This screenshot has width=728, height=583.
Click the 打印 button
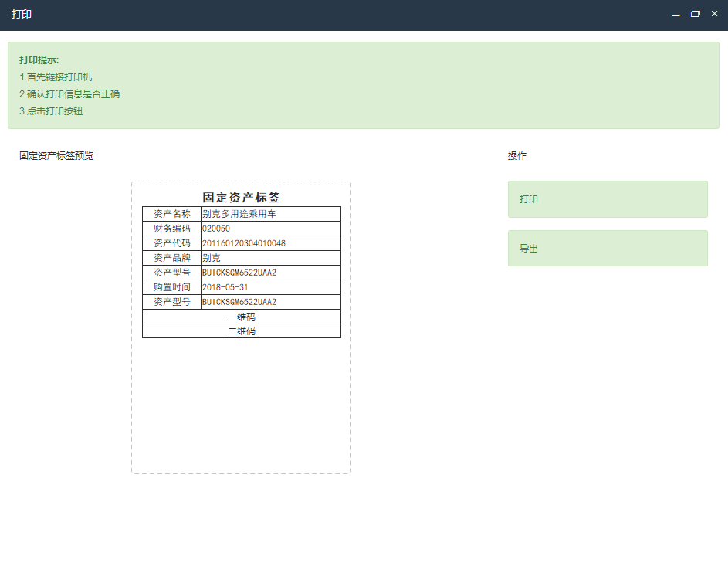tap(607, 199)
